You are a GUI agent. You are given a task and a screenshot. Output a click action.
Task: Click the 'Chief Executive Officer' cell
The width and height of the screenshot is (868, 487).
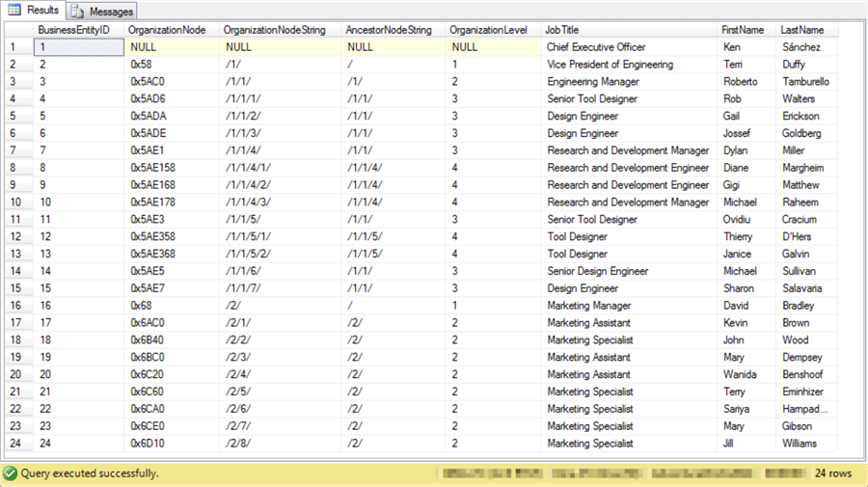point(629,47)
